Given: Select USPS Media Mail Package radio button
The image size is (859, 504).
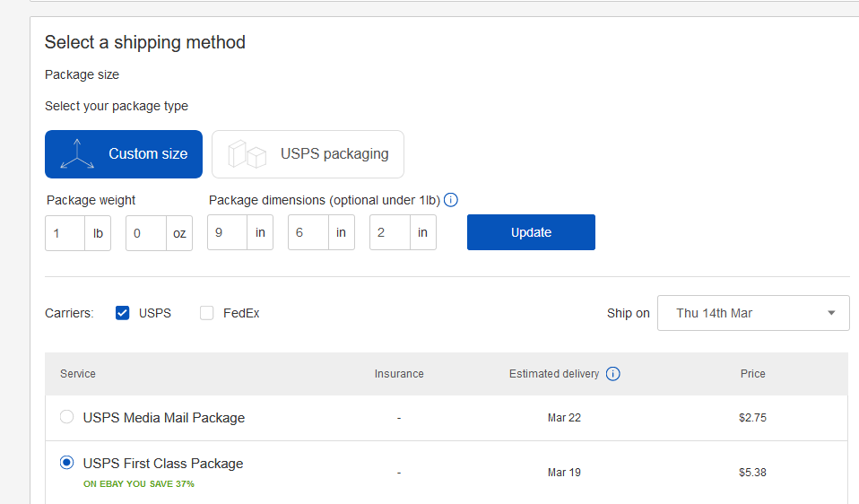Looking at the screenshot, I should [67, 417].
